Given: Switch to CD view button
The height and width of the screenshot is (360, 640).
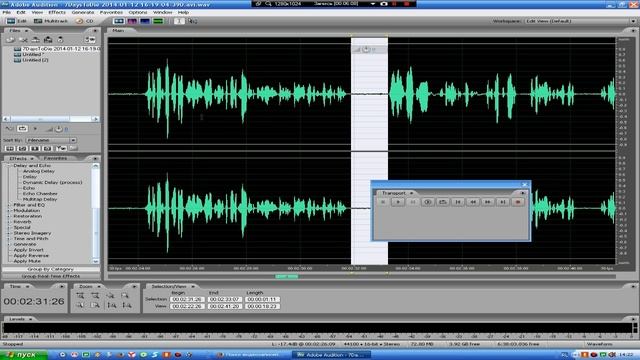Looking at the screenshot, I should coord(85,21).
